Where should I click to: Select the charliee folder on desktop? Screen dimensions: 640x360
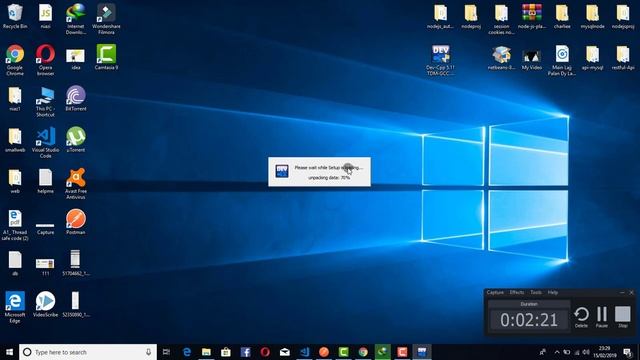562,16
